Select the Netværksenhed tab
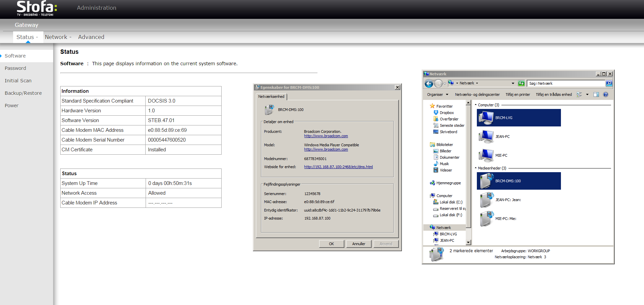Viewport: 644px width, 305px height. click(271, 97)
